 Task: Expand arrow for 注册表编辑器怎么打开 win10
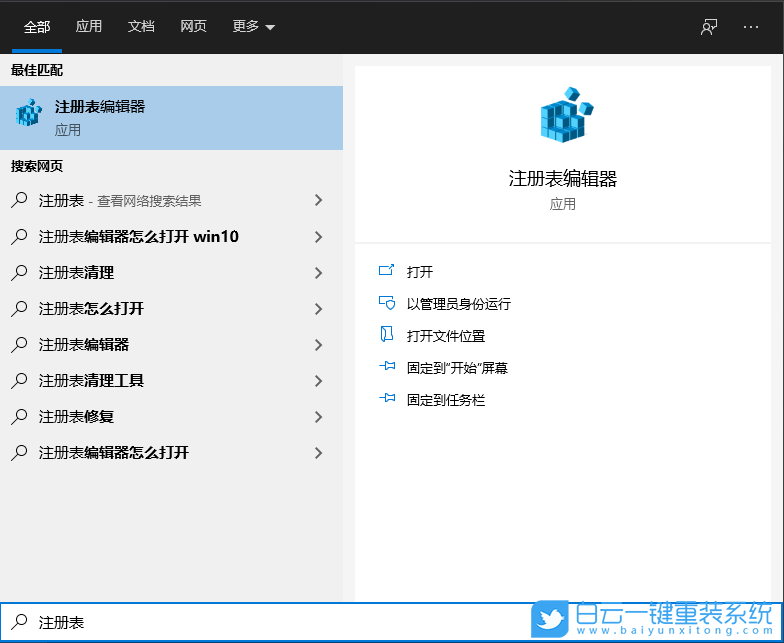pyautogui.click(x=318, y=236)
